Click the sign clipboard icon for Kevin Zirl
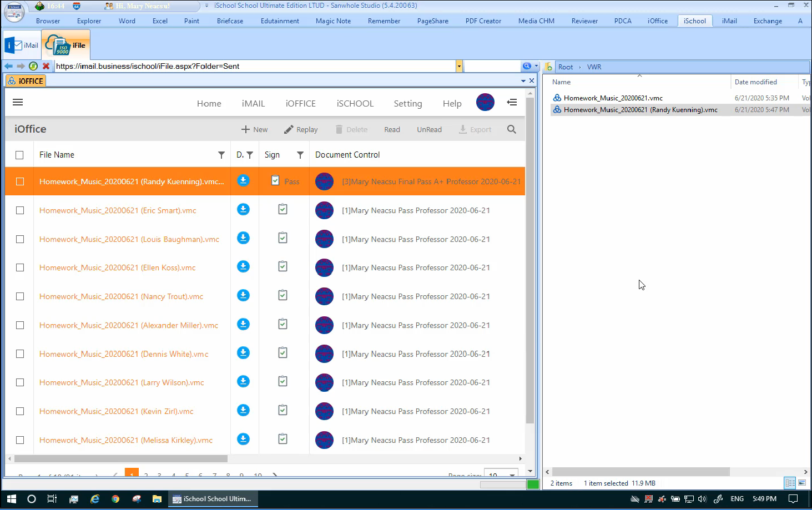The image size is (812, 510). point(283,410)
